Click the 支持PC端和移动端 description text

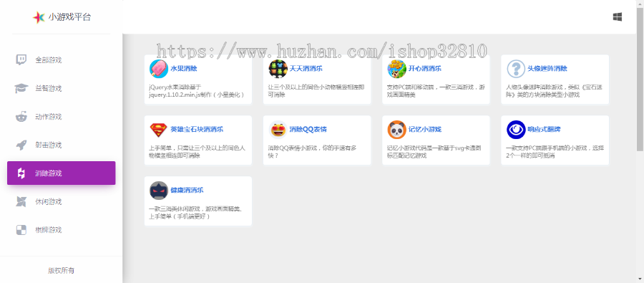[435, 91]
